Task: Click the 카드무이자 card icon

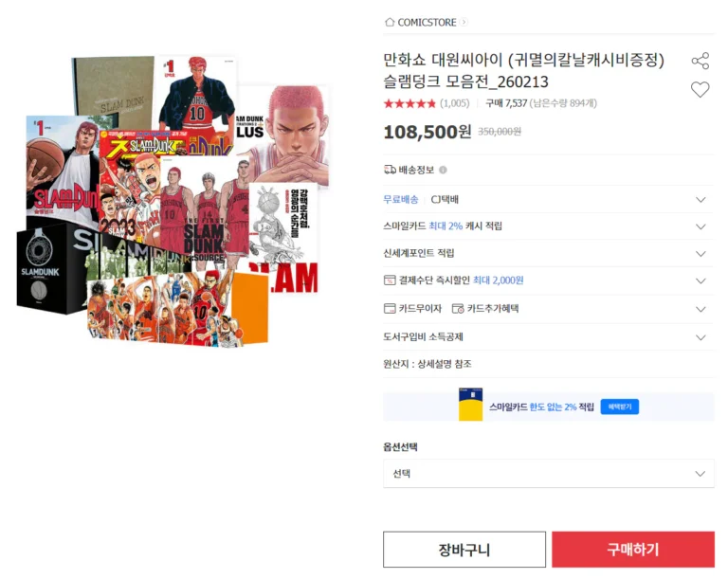Action: tap(390, 309)
